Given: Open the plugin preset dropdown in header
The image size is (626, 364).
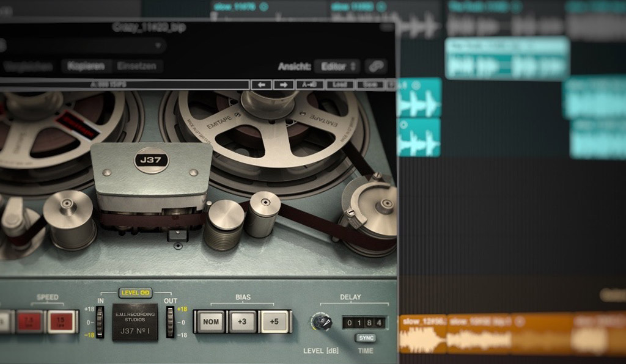Looking at the screenshot, I should click(x=83, y=45).
